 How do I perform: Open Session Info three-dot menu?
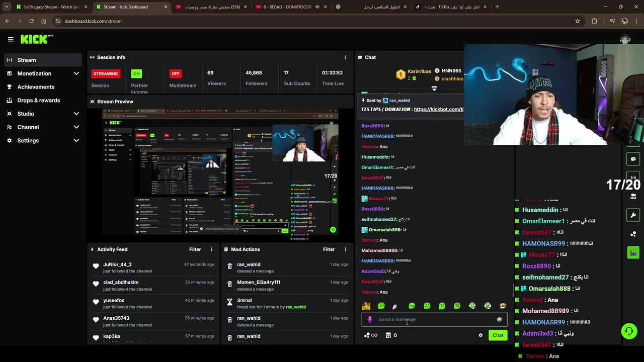(345, 57)
